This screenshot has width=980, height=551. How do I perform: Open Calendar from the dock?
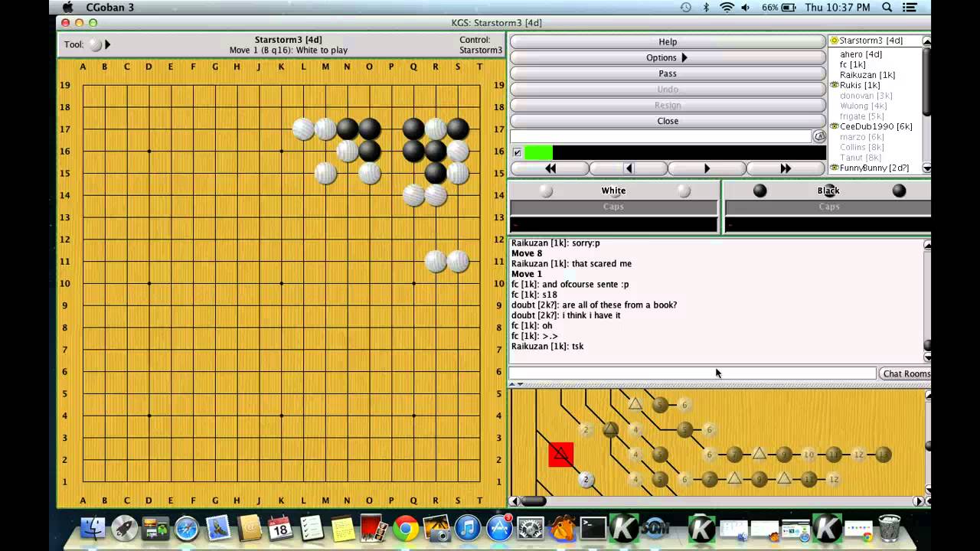click(280, 529)
